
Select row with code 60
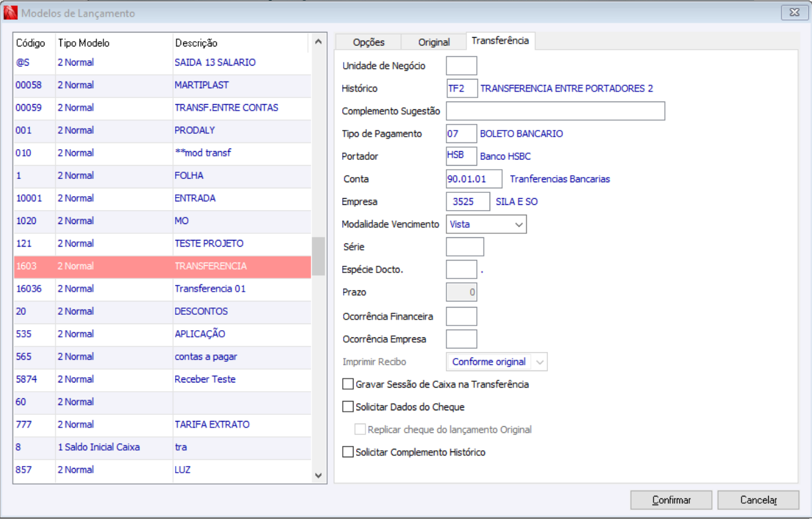(163, 402)
